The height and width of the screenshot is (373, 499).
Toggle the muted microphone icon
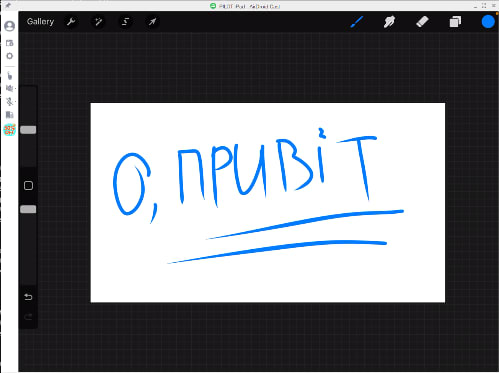click(10, 102)
